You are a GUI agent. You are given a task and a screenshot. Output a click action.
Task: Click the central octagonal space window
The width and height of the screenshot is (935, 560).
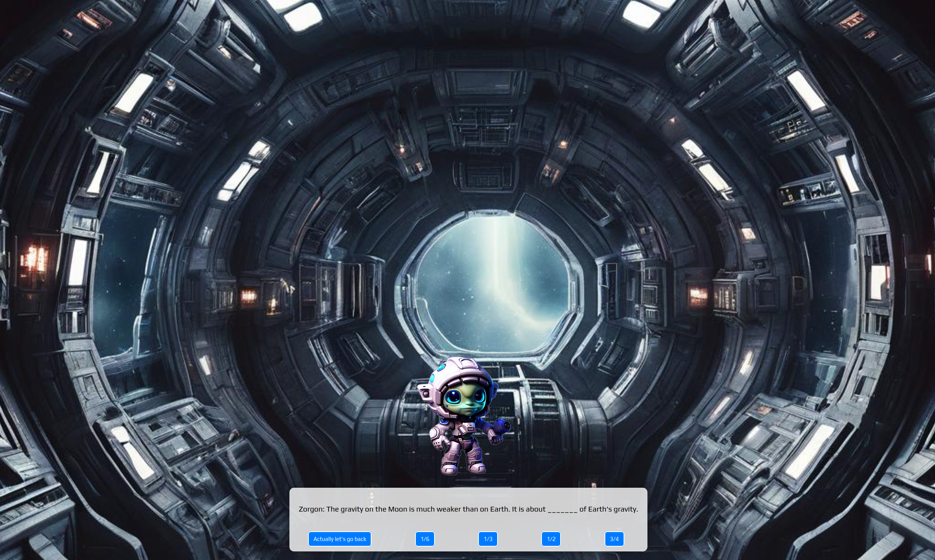(491, 283)
